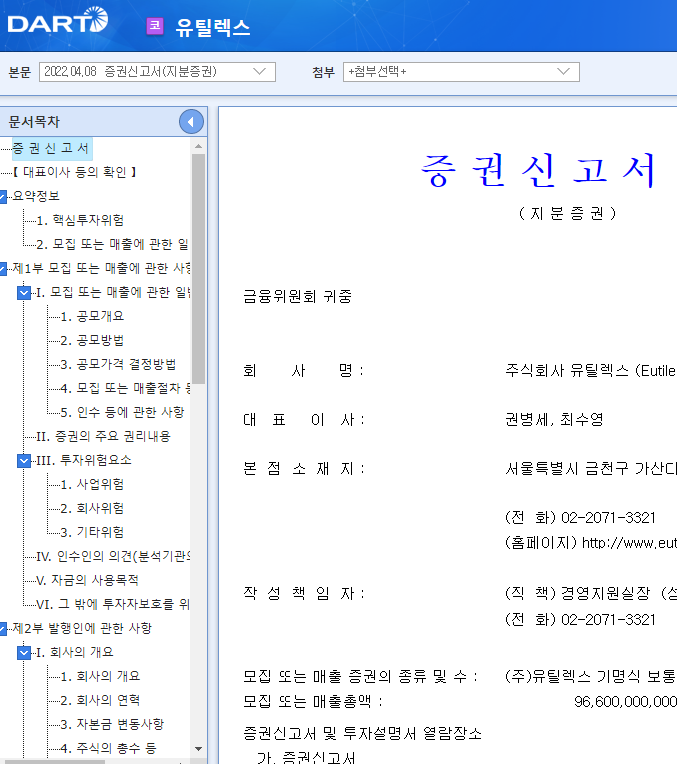Open 제1부 모집 또는 매출에 관한 사항
The image size is (677, 764).
(x=101, y=268)
